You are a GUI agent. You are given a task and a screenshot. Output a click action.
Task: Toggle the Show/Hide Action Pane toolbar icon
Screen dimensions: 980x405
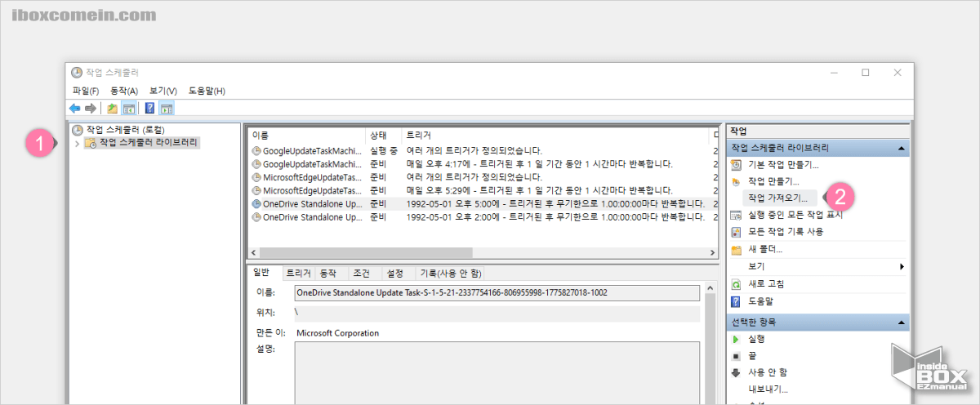tap(167, 108)
